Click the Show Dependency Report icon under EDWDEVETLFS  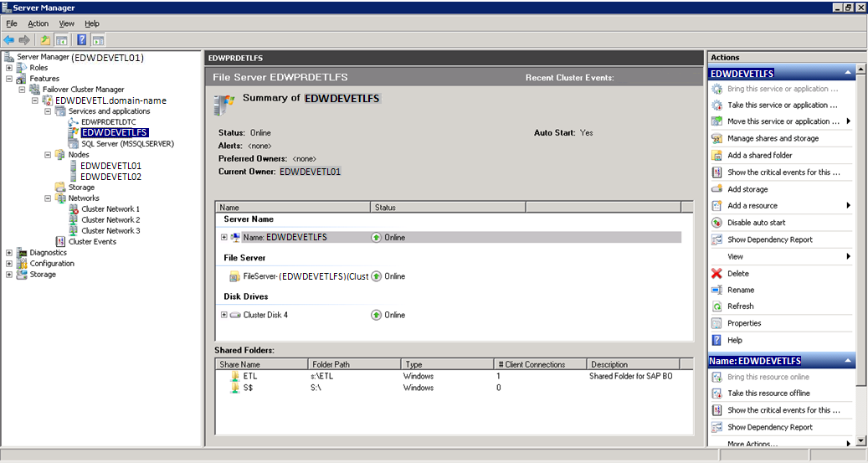coord(716,239)
